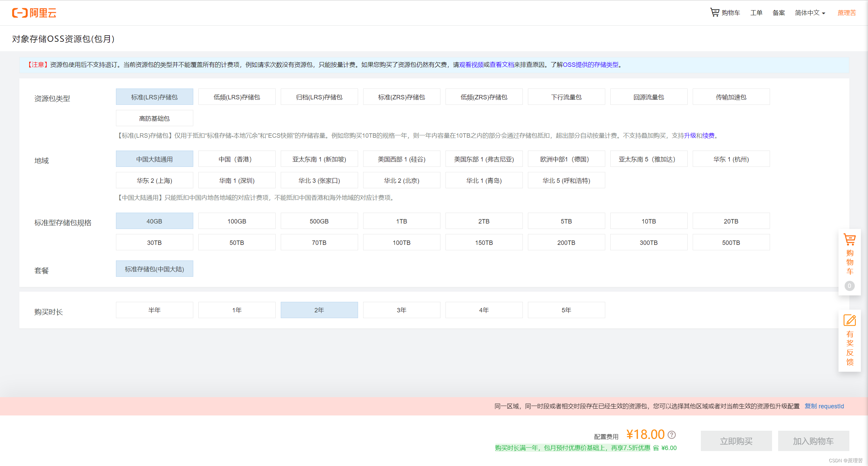This screenshot has height=466, width=868.
Task: Open 备案 in the top navigation
Action: point(779,13)
